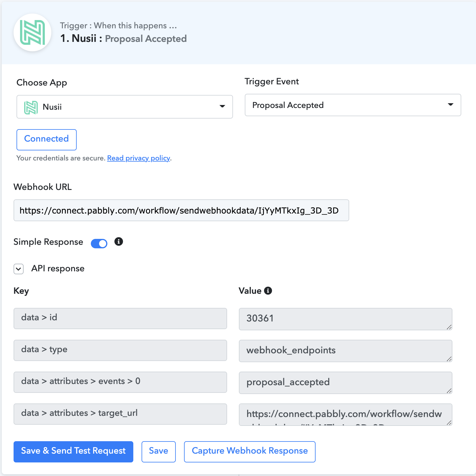
Task: Click the small Nusii icon in Choose App
Action: 31,107
